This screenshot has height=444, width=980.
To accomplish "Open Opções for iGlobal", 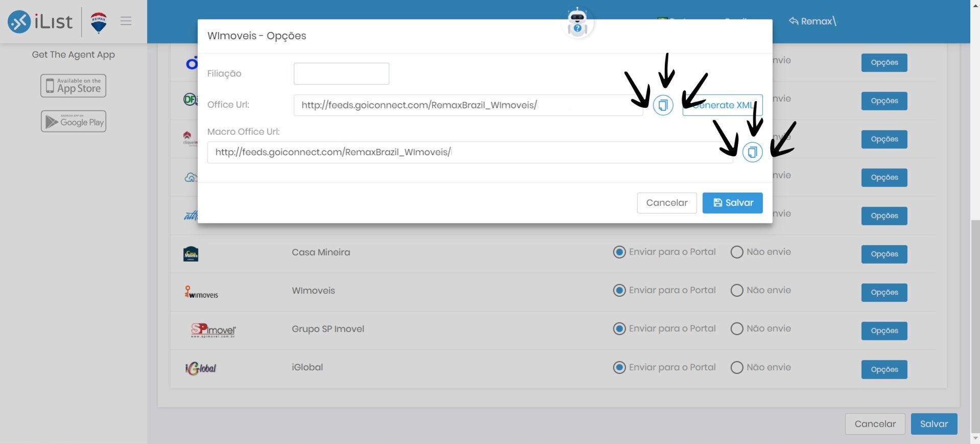I will pyautogui.click(x=884, y=369).
